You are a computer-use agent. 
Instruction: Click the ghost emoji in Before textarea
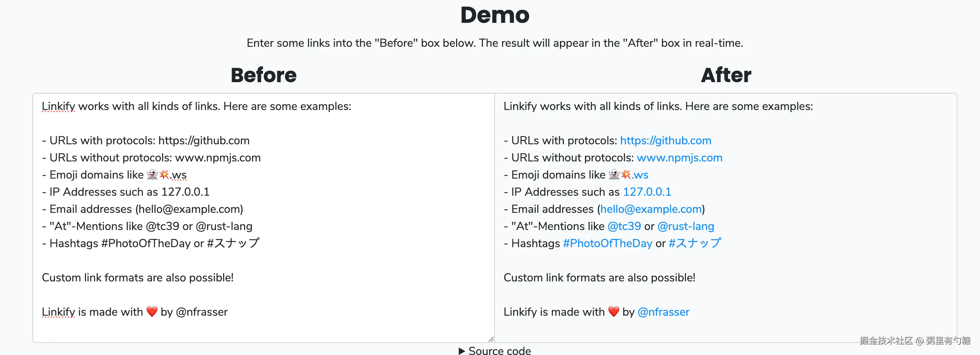tap(152, 174)
